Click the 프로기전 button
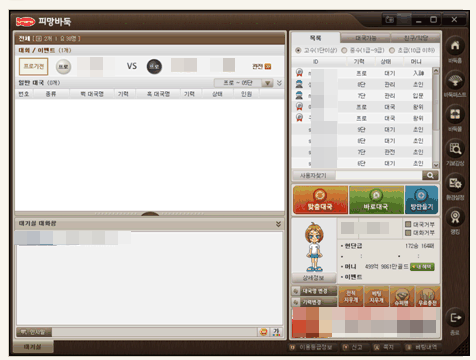476x360 pixels. tap(34, 67)
